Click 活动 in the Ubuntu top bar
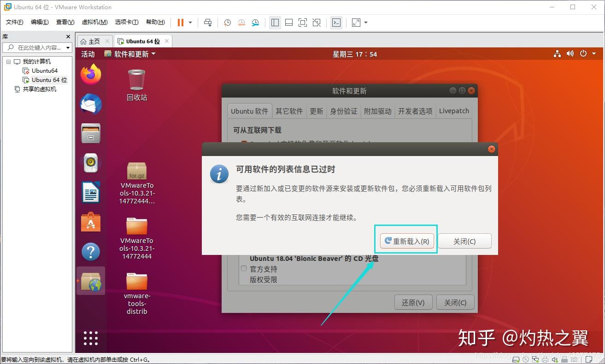 pyautogui.click(x=88, y=54)
